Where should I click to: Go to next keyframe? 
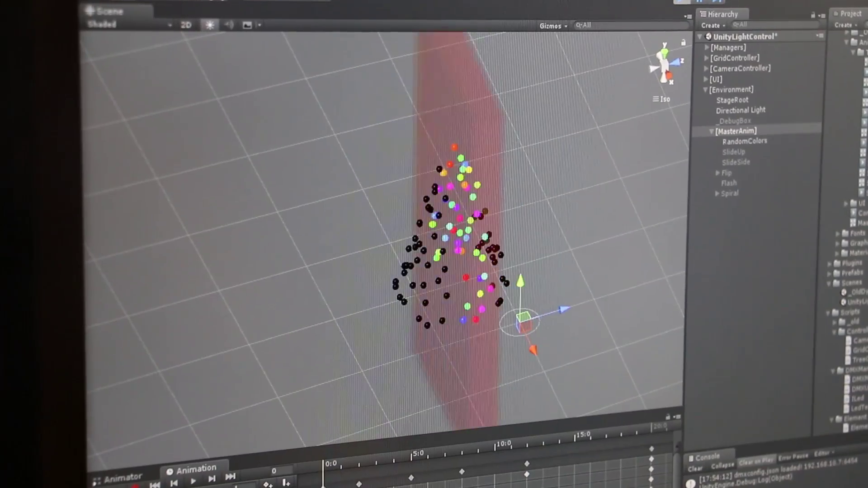coord(212,479)
